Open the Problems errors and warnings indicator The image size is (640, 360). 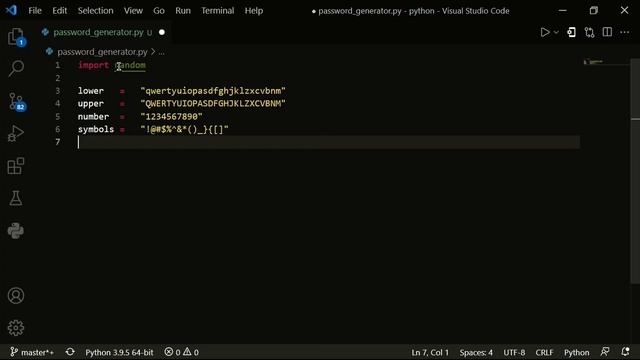[182, 352]
